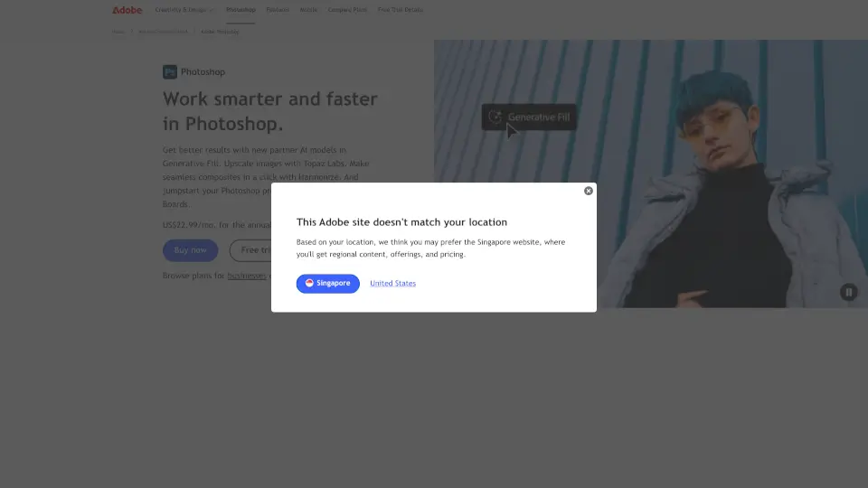Click the Buy now button
The width and height of the screenshot is (868, 488).
click(190, 250)
